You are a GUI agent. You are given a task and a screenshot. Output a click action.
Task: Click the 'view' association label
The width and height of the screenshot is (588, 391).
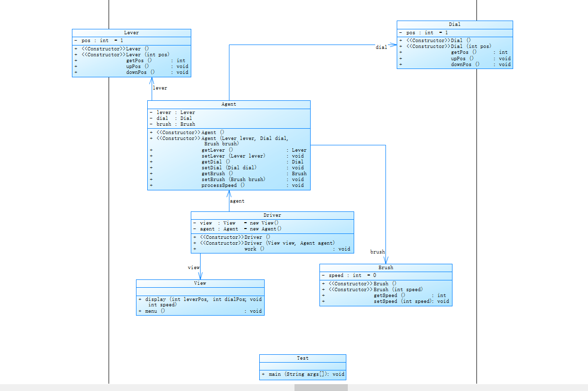coord(194,268)
